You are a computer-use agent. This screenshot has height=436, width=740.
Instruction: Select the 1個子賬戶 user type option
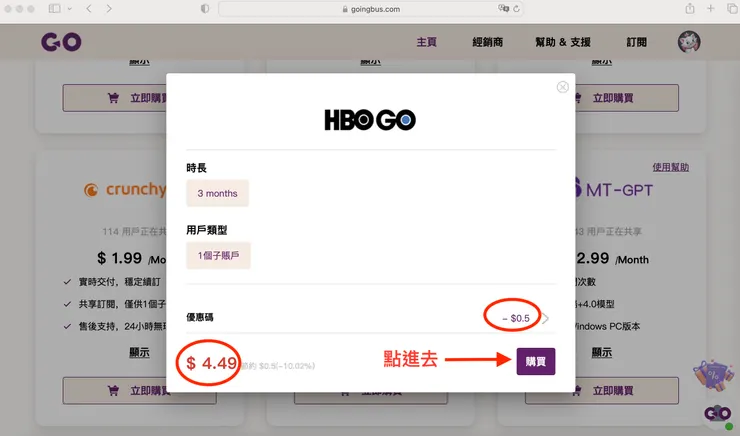[x=218, y=255]
